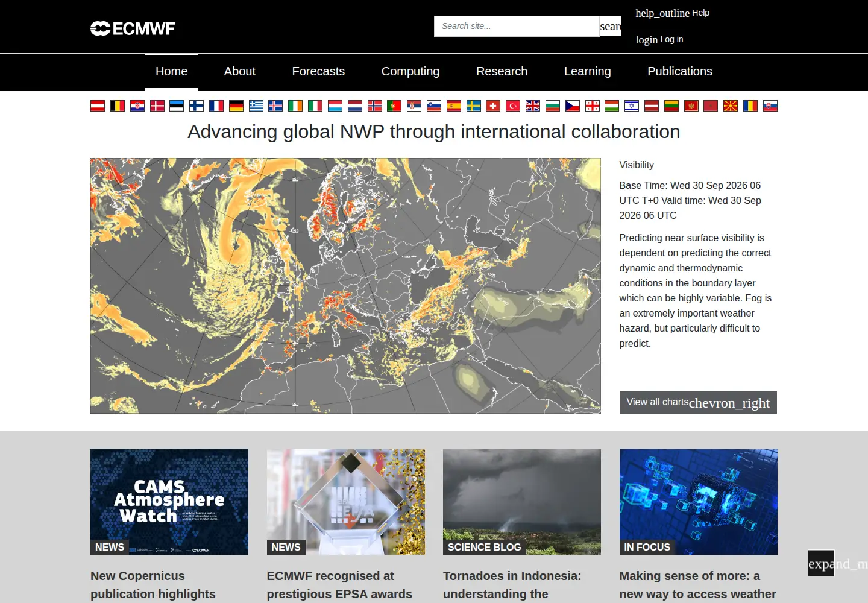This screenshot has height=603, width=868.
Task: Open the EPSA awards trophy thumbnail
Action: click(346, 502)
